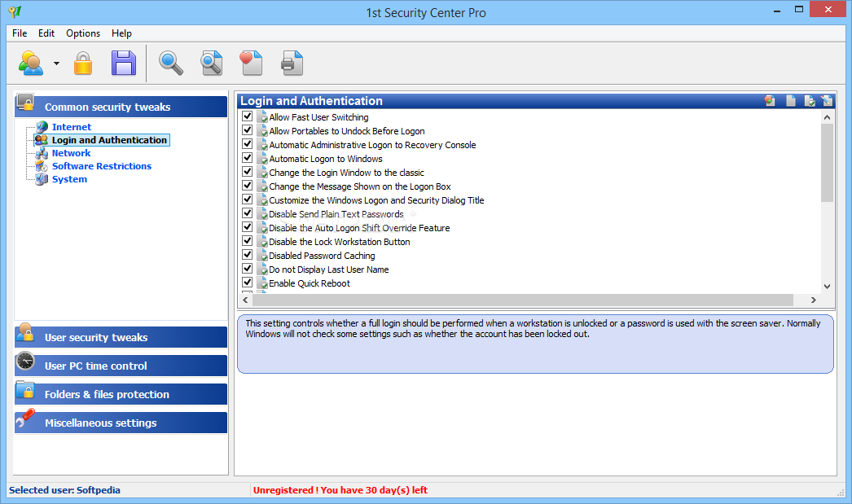Click the document icon next to Automatic Logon to Windows

(x=262, y=159)
